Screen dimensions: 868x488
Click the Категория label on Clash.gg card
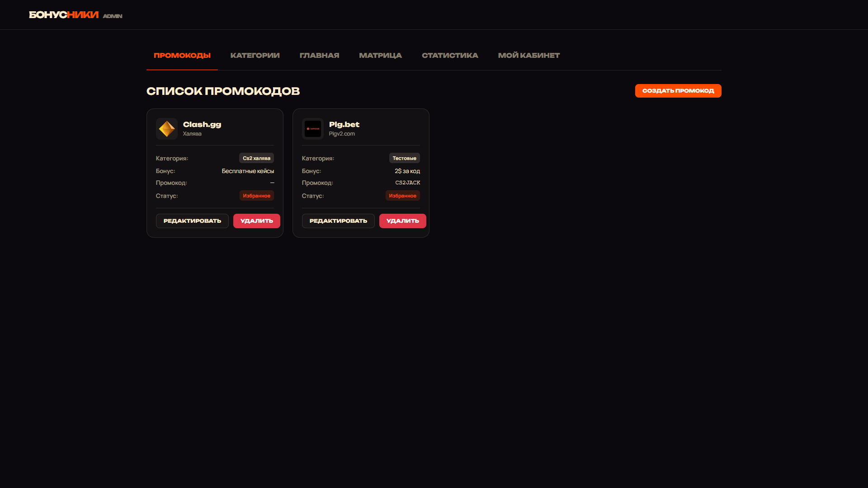(172, 158)
